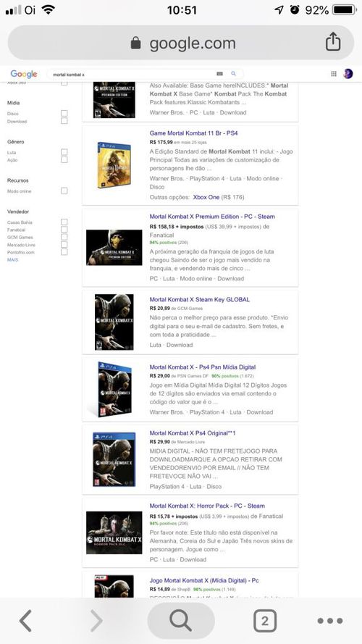Screen dimensions: 362x644
Task: Open the tabs switcher showing 2
Action: coord(265,621)
